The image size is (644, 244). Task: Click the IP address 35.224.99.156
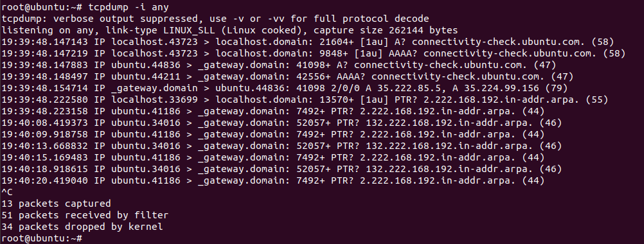tap(502, 88)
